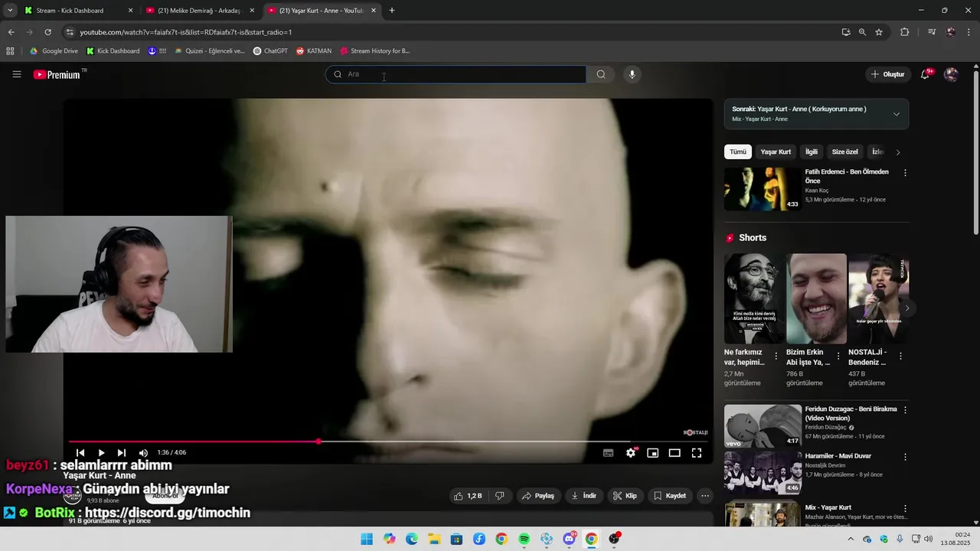Open options for NOSTALJİ Bendeniz short
This screenshot has height=551, width=980.
coord(900,357)
